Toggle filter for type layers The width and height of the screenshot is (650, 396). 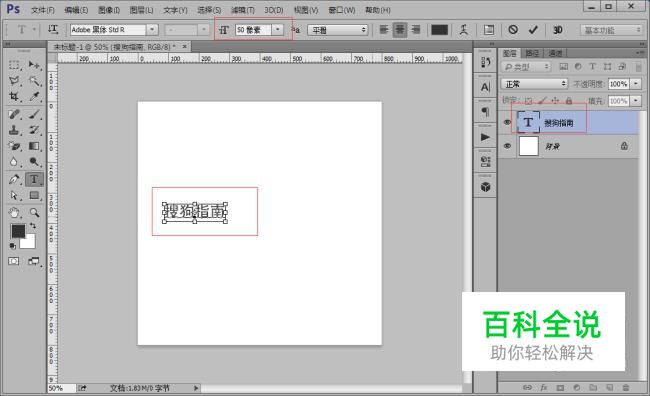(x=593, y=67)
